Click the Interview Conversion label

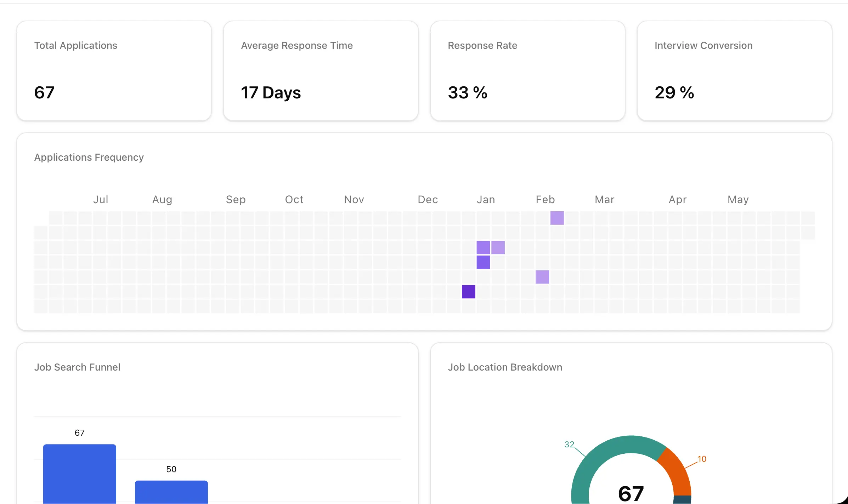tap(703, 46)
